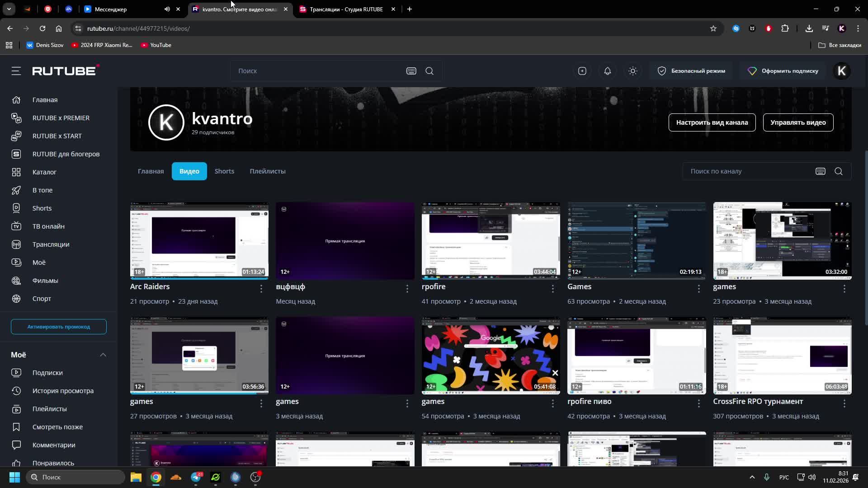
Task: Show hidden system tray icons
Action: tap(752, 477)
